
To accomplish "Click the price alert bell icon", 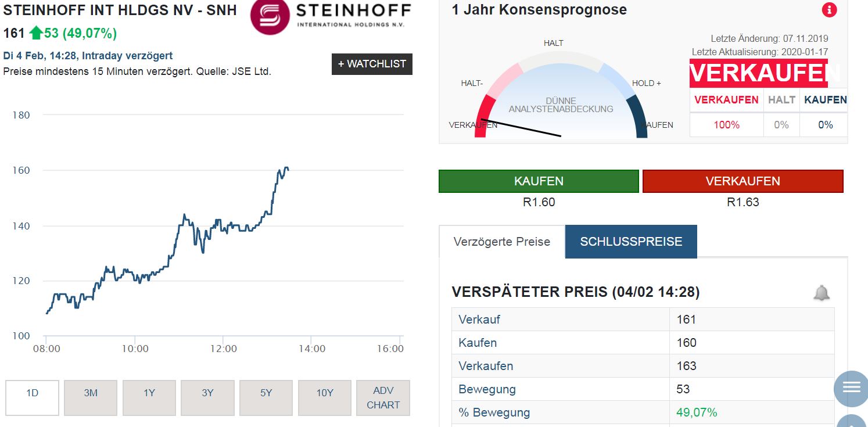I will (822, 293).
